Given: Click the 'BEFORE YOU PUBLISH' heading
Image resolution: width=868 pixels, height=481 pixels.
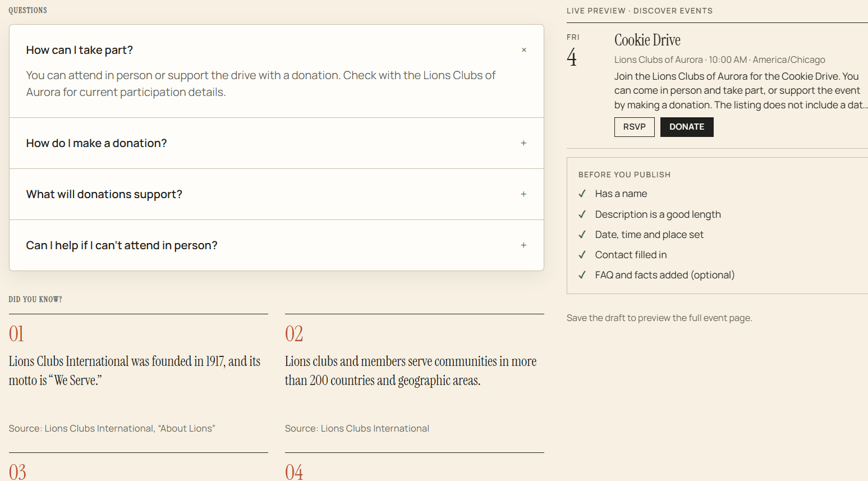Looking at the screenshot, I should 624,175.
